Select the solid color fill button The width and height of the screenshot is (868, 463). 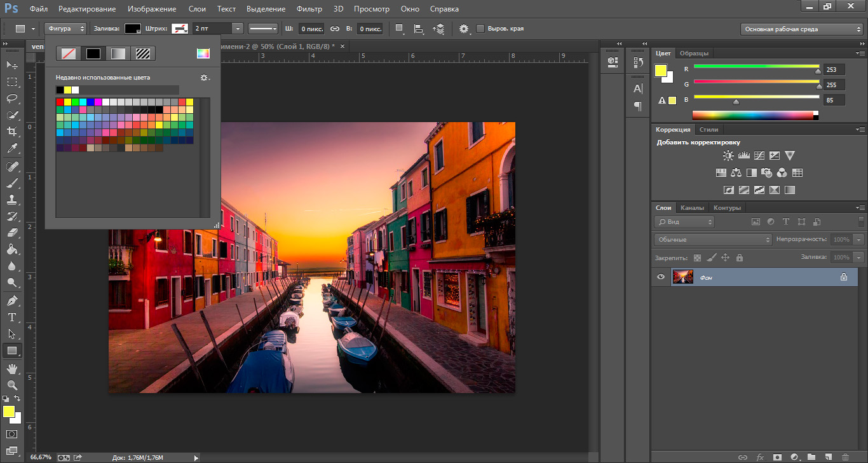pos(93,53)
